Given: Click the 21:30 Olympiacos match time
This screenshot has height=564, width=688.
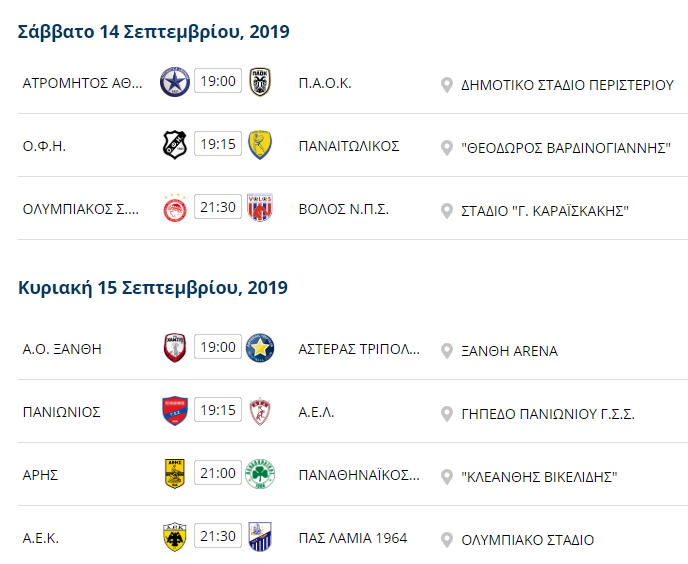Looking at the screenshot, I should coord(218,207).
